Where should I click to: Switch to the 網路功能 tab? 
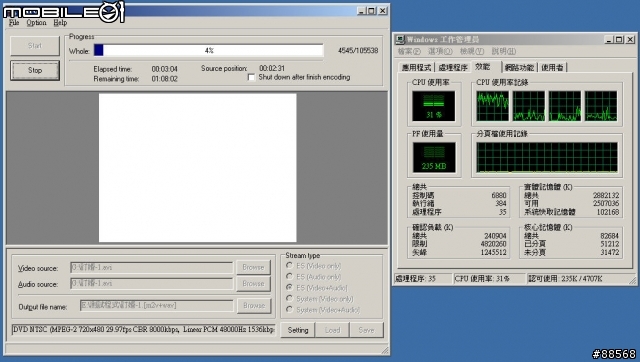(519, 68)
